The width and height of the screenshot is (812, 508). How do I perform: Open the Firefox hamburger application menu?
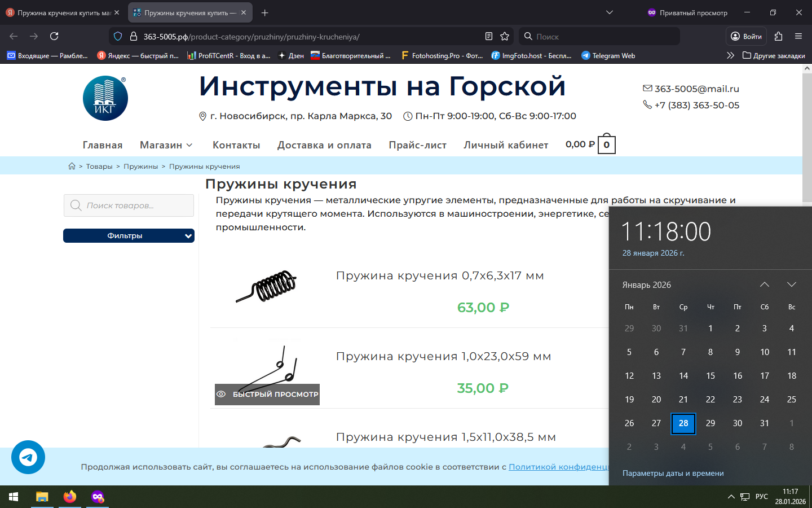pyautogui.click(x=798, y=36)
